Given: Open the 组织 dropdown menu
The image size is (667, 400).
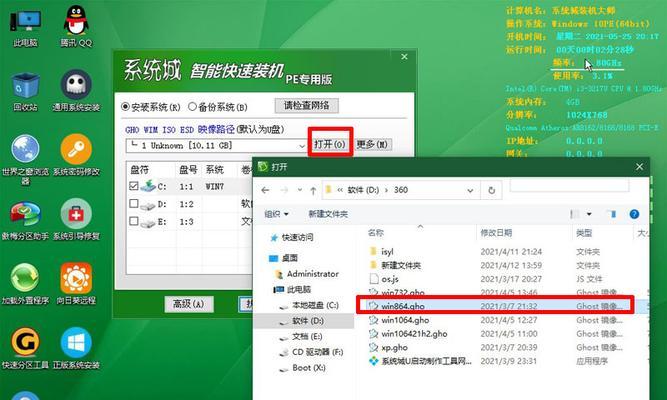Looking at the screenshot, I should (x=276, y=214).
